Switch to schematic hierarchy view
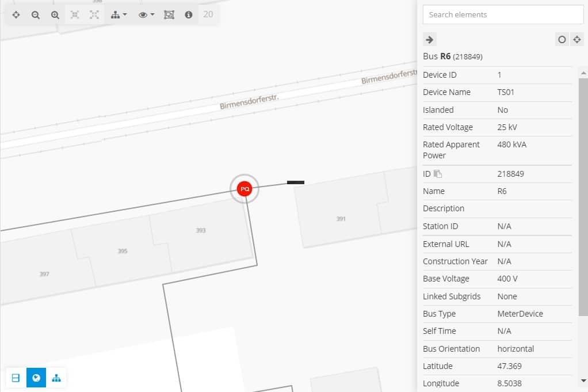The width and height of the screenshot is (588, 392). (x=56, y=378)
